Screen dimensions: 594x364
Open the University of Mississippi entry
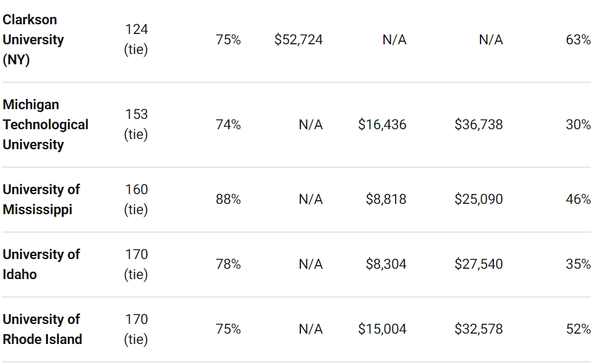click(x=41, y=199)
